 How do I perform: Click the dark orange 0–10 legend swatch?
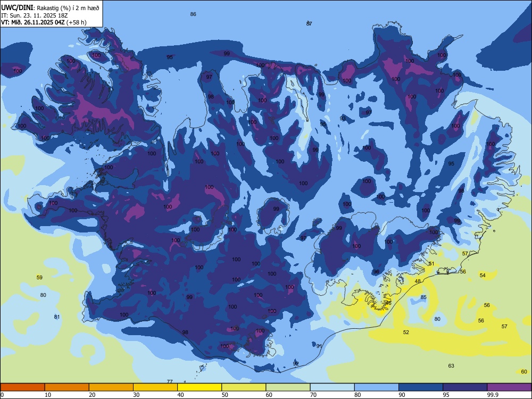pyautogui.click(x=22, y=387)
